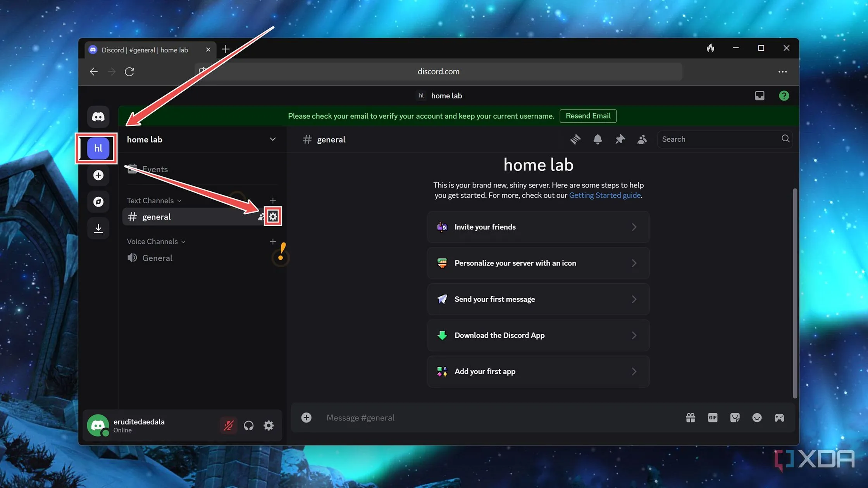Select the Discord browser tab
The image size is (868, 488).
(x=145, y=50)
